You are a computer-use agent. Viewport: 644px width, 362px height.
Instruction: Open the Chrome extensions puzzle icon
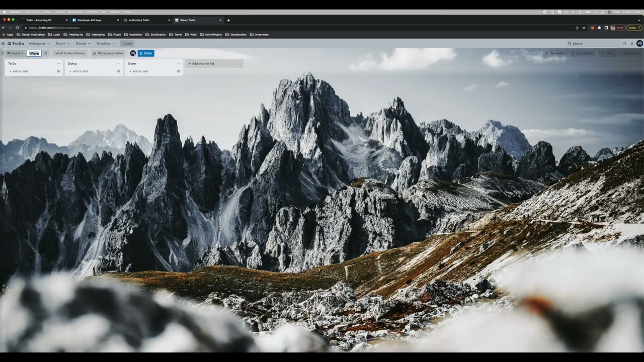coord(599,28)
